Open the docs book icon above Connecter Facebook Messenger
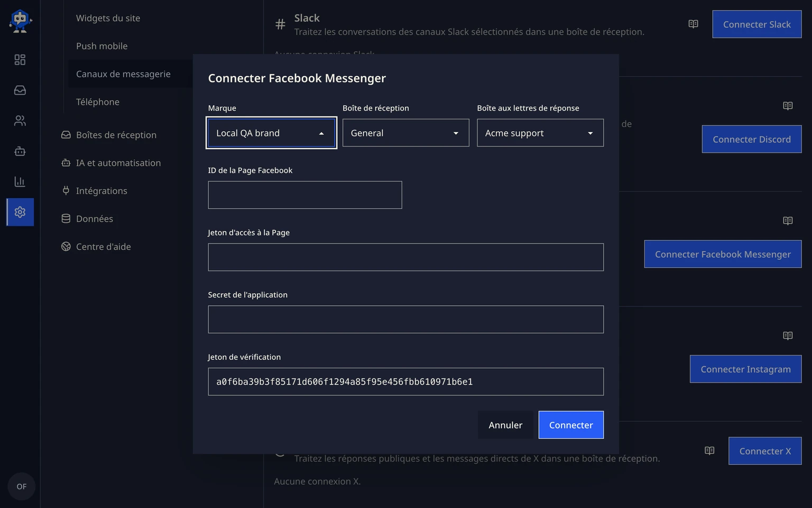 (x=788, y=221)
